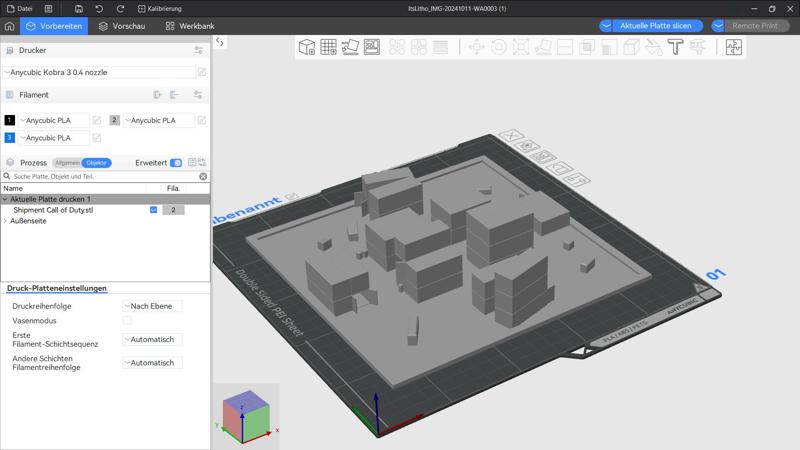Switch to the Vorschau tab
Viewport: 800px width, 450px height.
tap(122, 26)
